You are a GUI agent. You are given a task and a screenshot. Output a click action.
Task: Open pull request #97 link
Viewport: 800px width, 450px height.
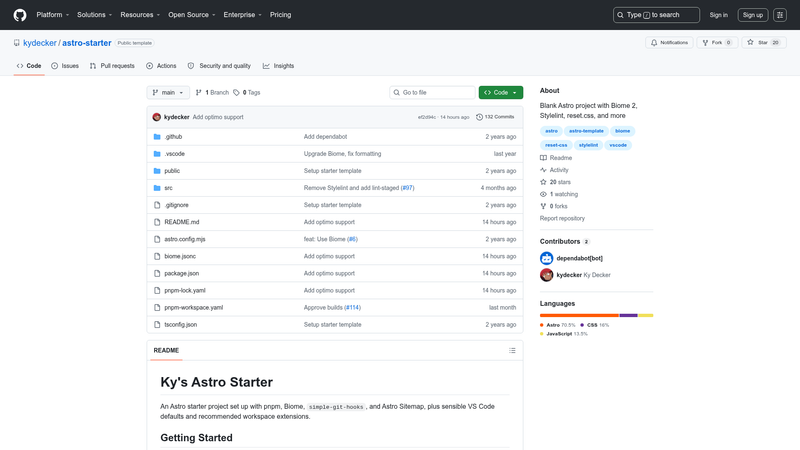click(407, 188)
